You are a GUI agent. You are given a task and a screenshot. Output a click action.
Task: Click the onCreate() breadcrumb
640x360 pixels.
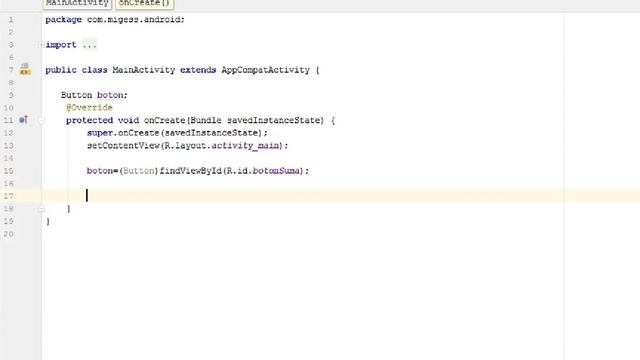pos(144,4)
